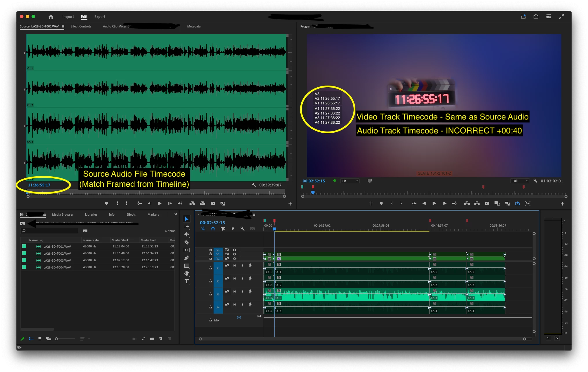Viewport: 588px width, 372px height.
Task: Click the project icon size zoom slider
Action: tap(65, 338)
